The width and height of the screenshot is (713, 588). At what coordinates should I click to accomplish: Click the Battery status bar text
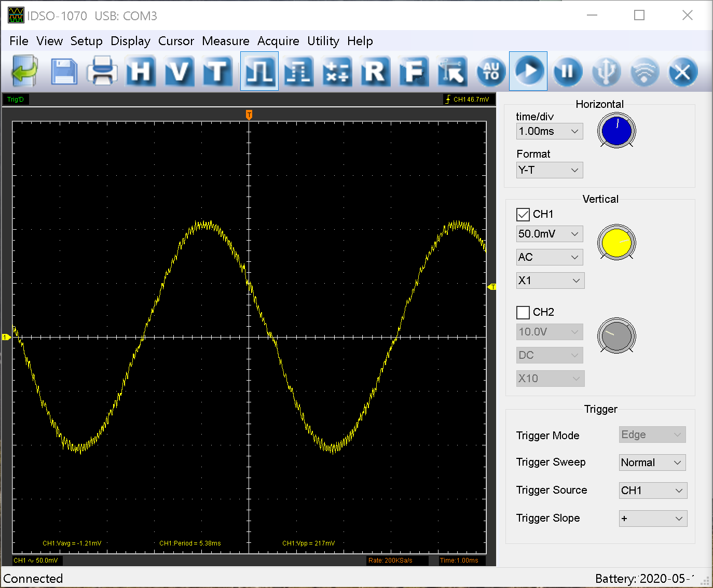[645, 579]
